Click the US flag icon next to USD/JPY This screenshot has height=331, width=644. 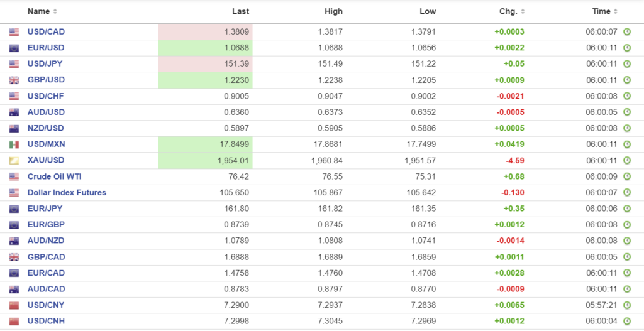pyautogui.click(x=14, y=64)
